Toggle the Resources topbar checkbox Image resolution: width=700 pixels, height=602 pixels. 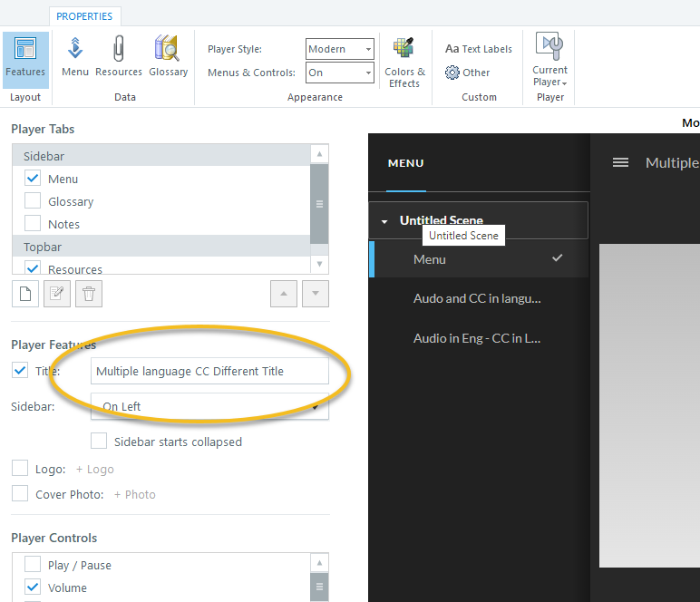[x=33, y=267]
